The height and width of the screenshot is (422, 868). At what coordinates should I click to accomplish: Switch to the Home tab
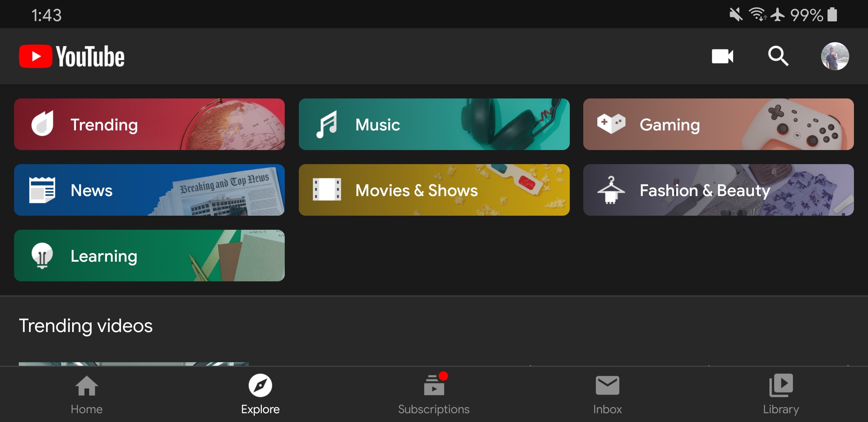[x=87, y=393]
